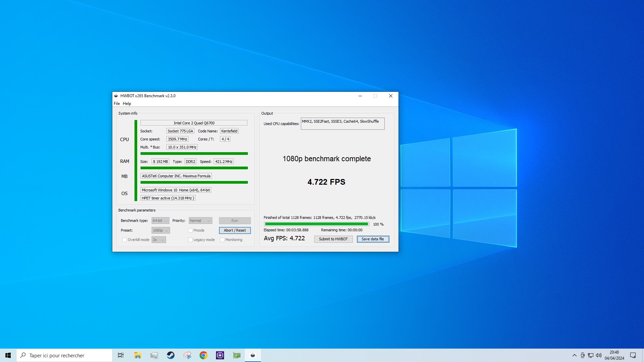The image size is (644, 362).
Task: Click the green bar under the RAM section
Action: (x=194, y=168)
